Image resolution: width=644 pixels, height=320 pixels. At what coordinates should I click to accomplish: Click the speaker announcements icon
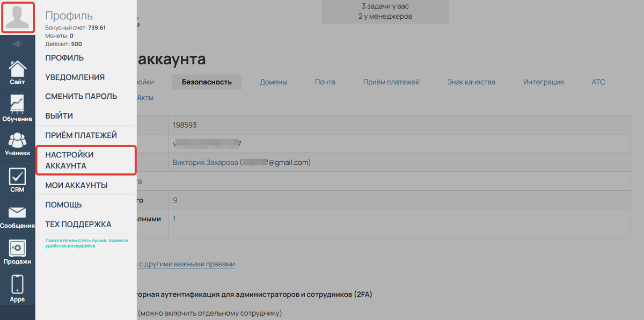pos(17,43)
